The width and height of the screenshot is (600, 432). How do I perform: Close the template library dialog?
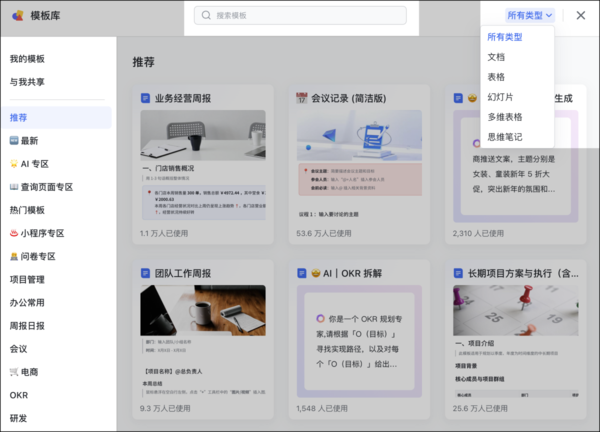coord(581,16)
